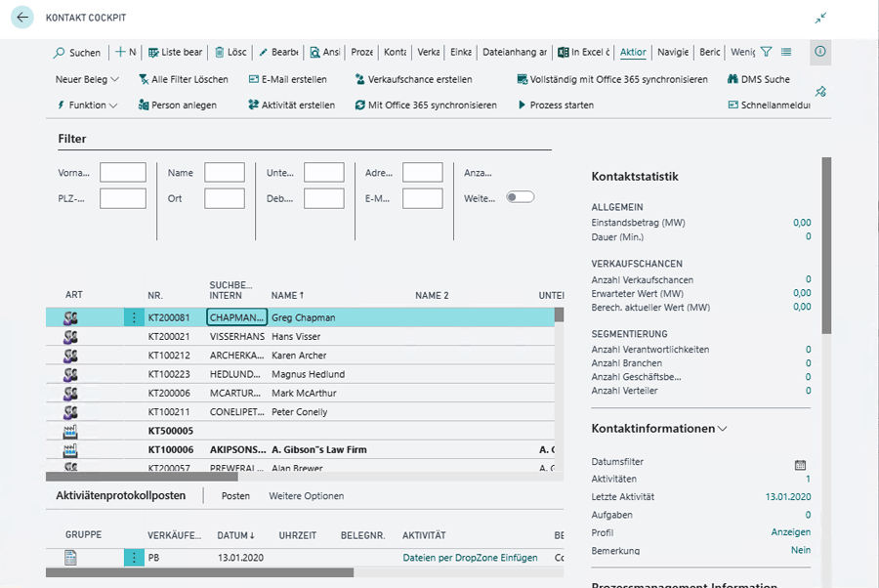Collapse page using the shrink arrows icon
This screenshot has width=879, height=588.
tap(820, 18)
